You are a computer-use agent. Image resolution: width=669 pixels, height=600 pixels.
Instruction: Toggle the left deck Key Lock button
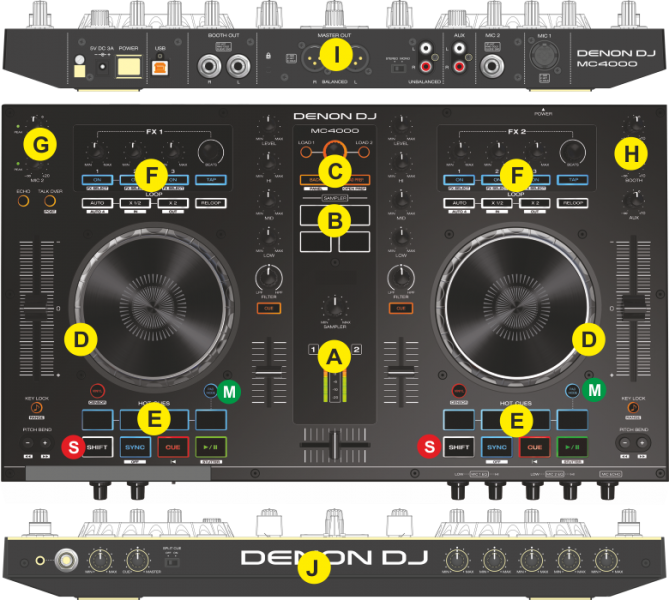[35, 409]
